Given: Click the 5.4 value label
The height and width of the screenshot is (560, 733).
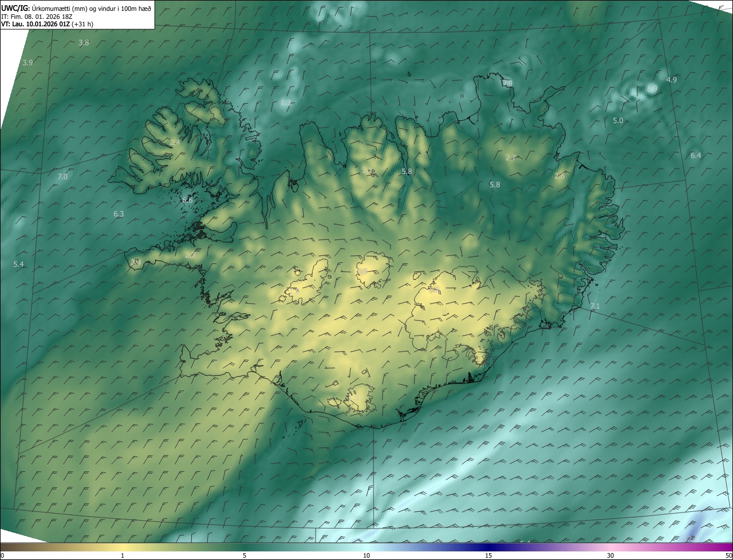Looking at the screenshot, I should pos(19,264).
